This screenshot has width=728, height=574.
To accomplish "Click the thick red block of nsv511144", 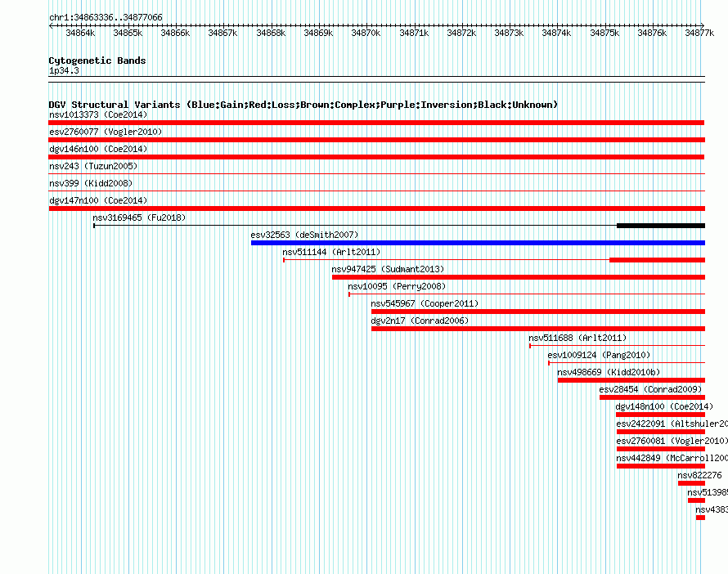I will coord(657,260).
